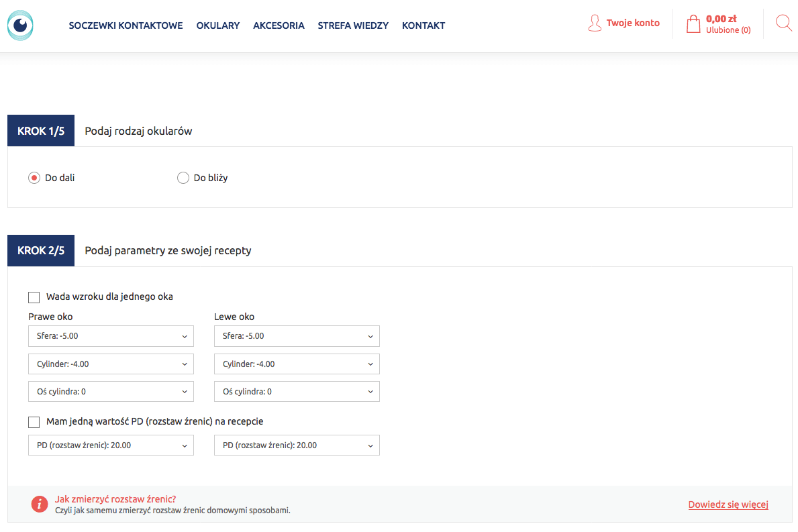Enable Mam jedną wartość PD checkbox
The height and width of the screenshot is (532, 798).
point(34,422)
